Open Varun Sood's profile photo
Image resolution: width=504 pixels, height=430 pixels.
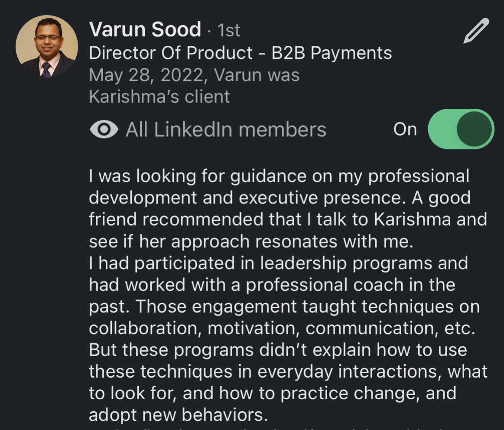[x=47, y=46]
